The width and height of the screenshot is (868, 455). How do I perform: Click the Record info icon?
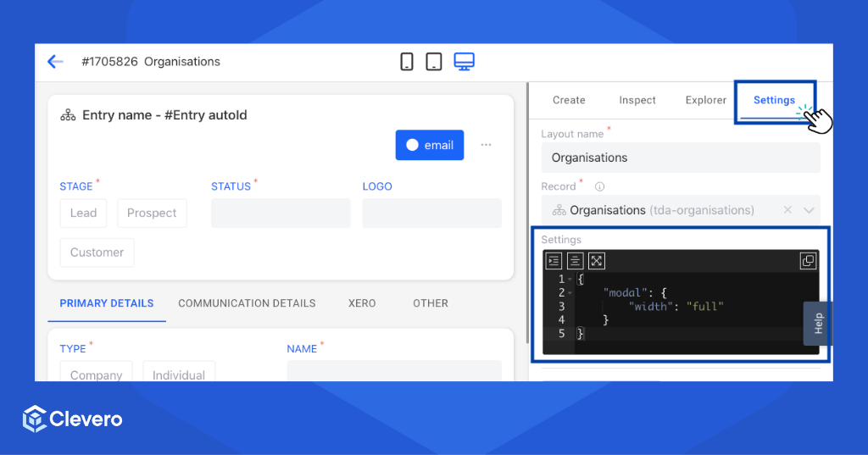point(599,186)
